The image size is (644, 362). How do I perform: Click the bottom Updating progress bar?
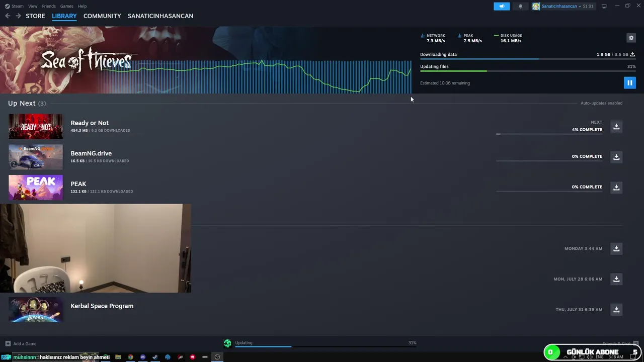click(326, 346)
